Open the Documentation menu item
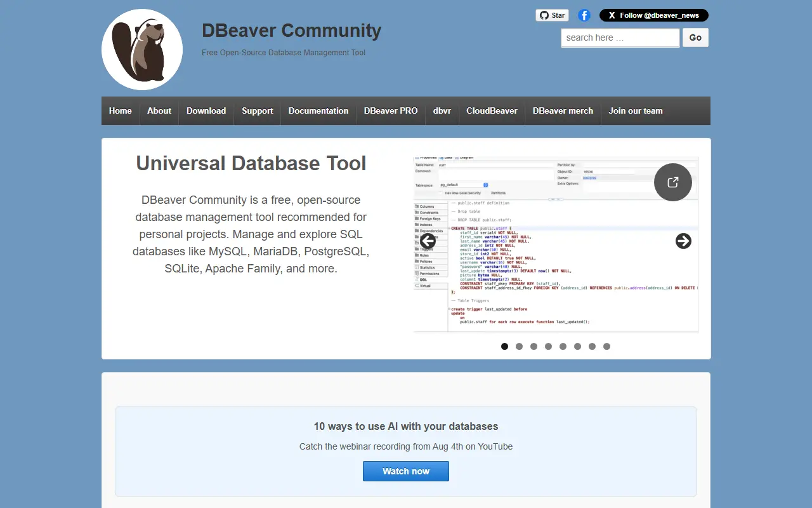Image resolution: width=812 pixels, height=508 pixels. pos(318,110)
